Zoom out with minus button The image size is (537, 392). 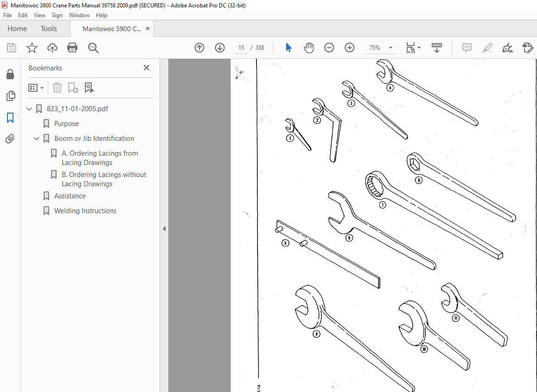pos(329,48)
